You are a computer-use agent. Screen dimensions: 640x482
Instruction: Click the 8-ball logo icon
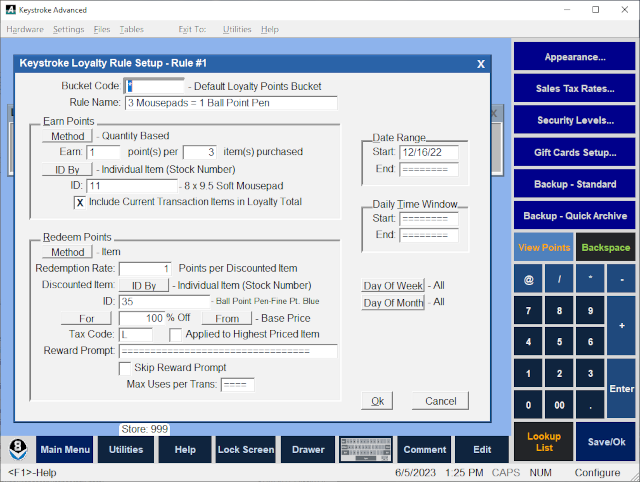18,450
